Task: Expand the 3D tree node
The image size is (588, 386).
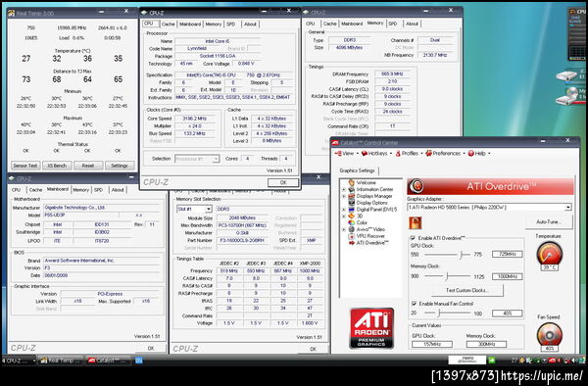Action: (344, 216)
